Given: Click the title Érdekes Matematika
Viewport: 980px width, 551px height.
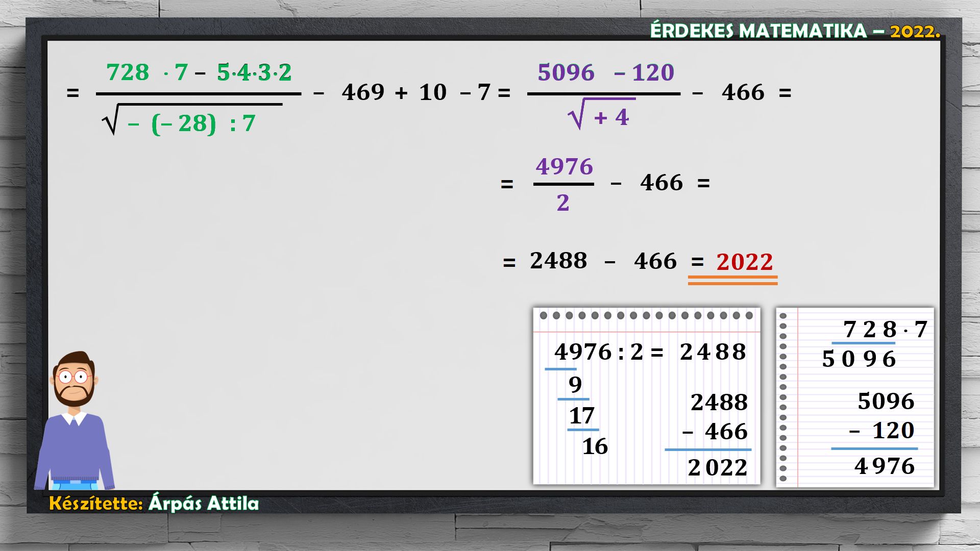Looking at the screenshot, I should coord(758,31).
